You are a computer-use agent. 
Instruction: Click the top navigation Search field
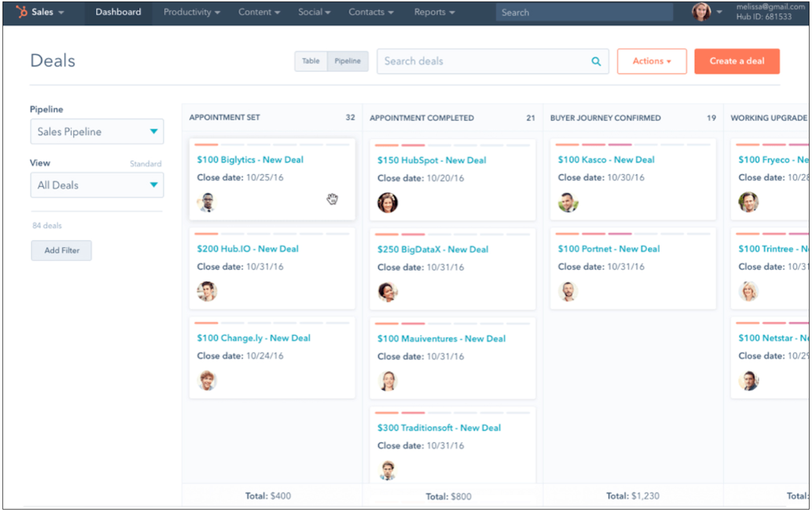585,13
